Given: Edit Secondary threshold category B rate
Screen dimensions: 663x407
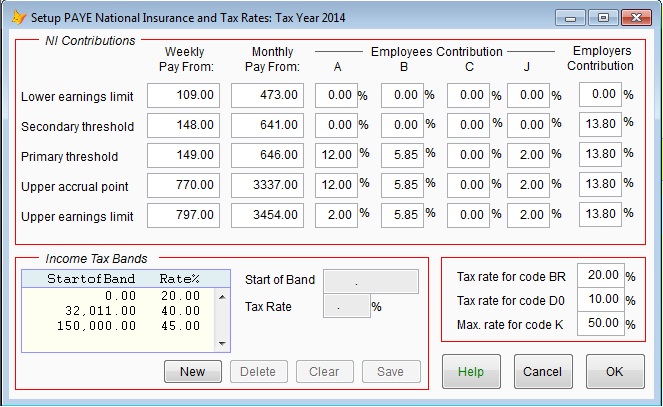Looking at the screenshot, I should [402, 125].
